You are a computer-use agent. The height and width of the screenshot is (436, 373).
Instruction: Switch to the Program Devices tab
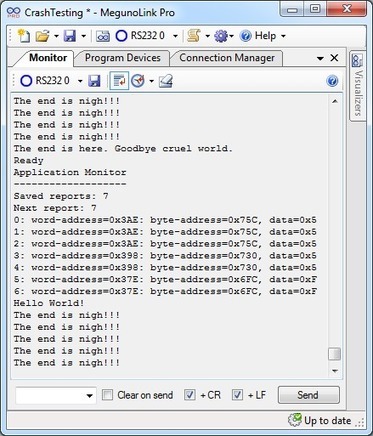tap(122, 58)
